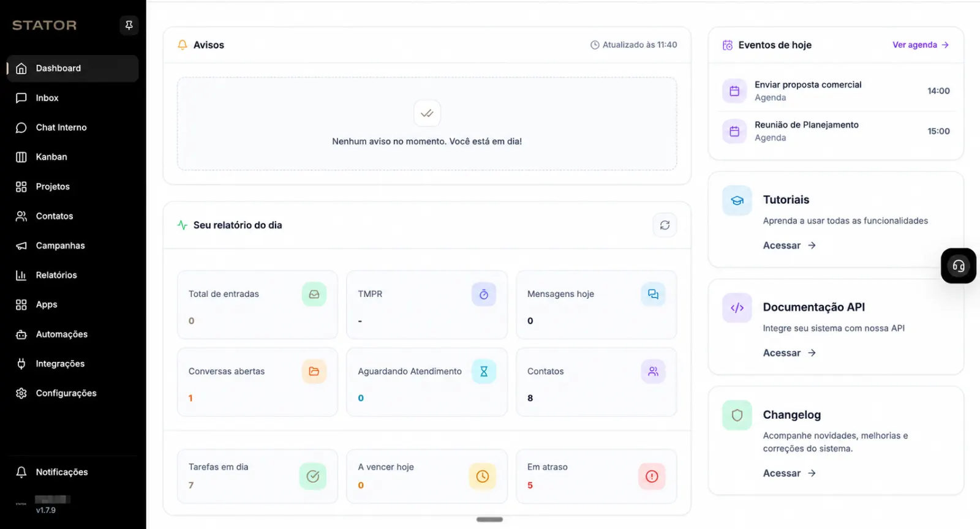980x529 pixels.
Task: Open Apps in the sidebar
Action: coord(73,304)
